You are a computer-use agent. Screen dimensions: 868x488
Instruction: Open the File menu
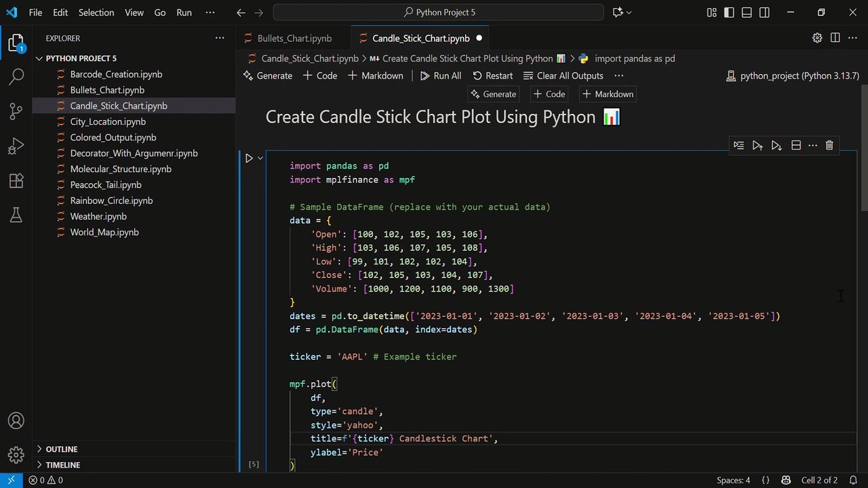[x=35, y=12]
